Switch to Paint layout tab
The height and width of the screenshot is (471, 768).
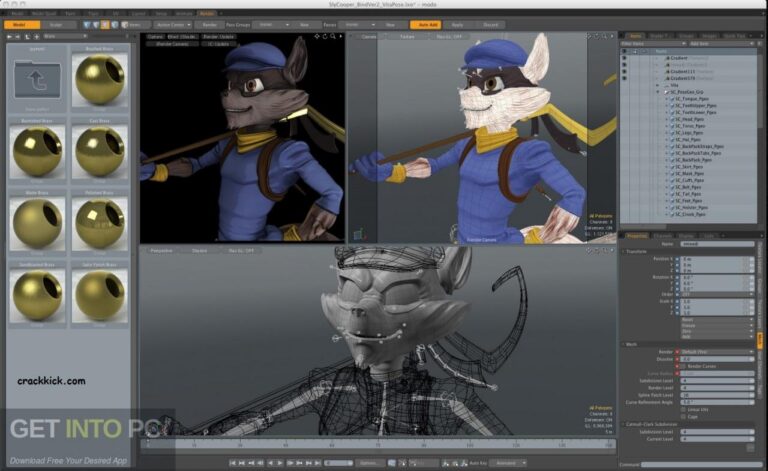click(70, 13)
